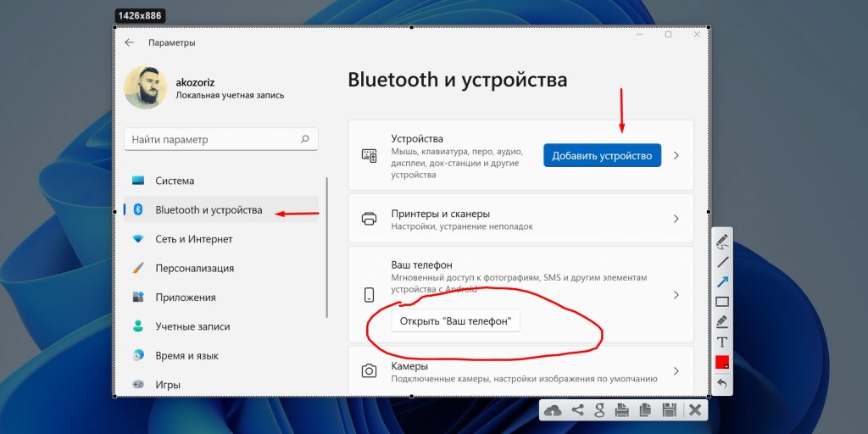Click the Wi-Fi icon beside Сеть и Интернет
The height and width of the screenshot is (434, 868).
pyautogui.click(x=138, y=239)
